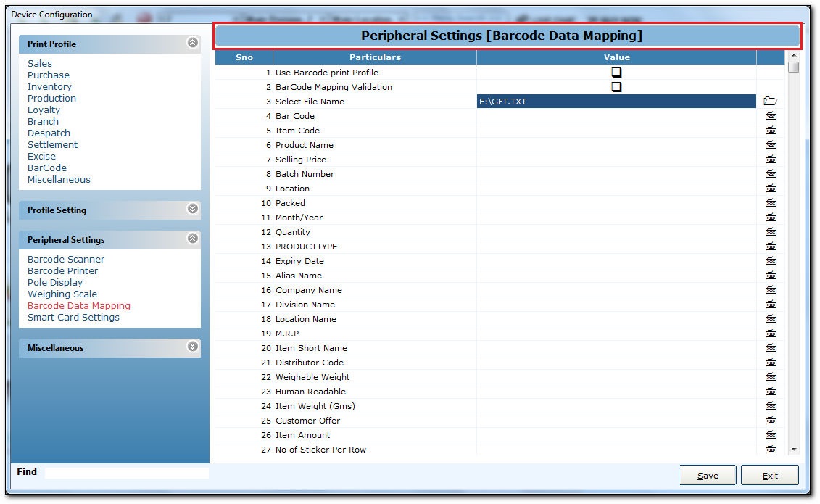This screenshot has height=504, width=820.
Task: Collapse the Peripheral Settings section
Action: [192, 239]
